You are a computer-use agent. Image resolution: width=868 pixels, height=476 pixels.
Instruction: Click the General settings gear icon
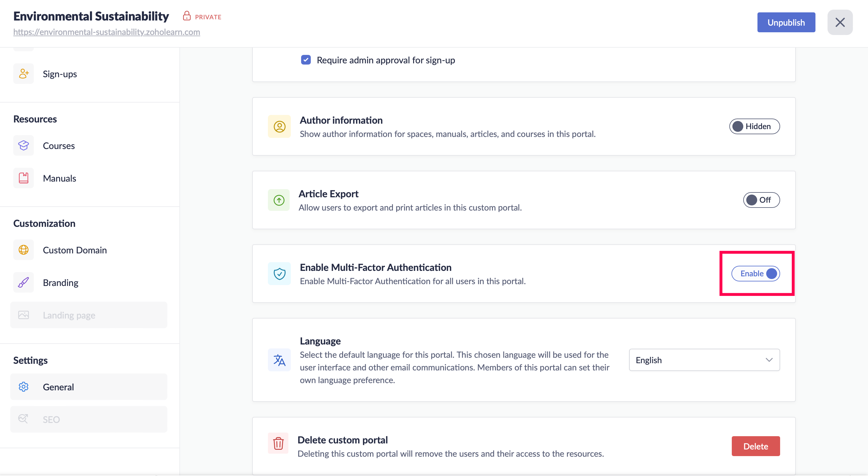[x=24, y=387]
